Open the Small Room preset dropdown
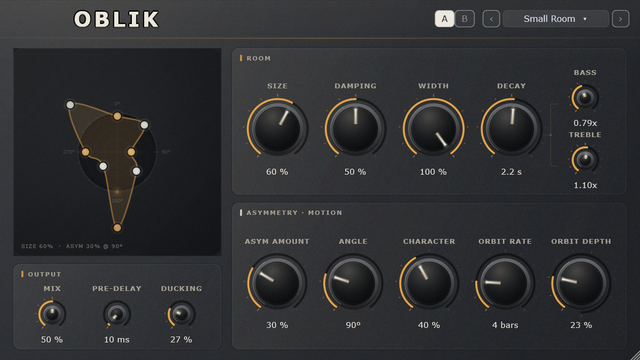Screen dimensions: 640x360 point(556,19)
